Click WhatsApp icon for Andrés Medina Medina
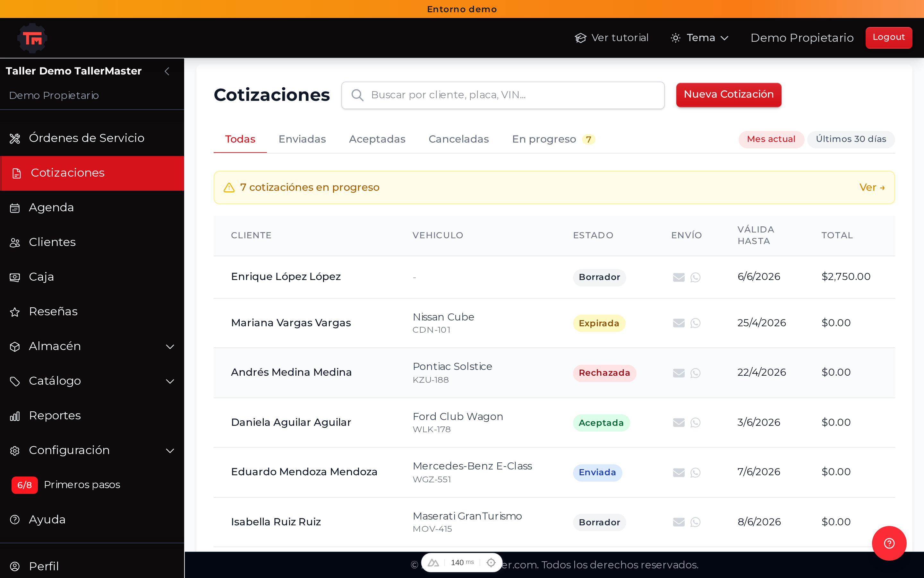The image size is (924, 578). click(x=695, y=373)
